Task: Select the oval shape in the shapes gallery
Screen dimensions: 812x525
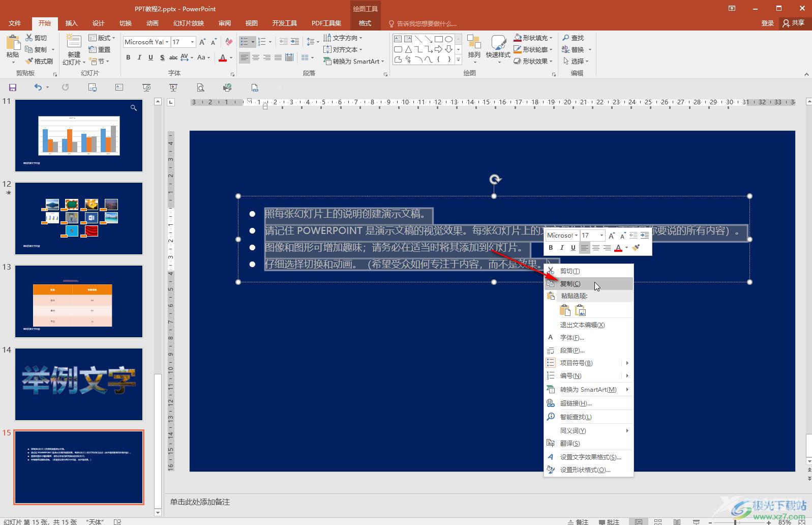Action: pos(448,39)
